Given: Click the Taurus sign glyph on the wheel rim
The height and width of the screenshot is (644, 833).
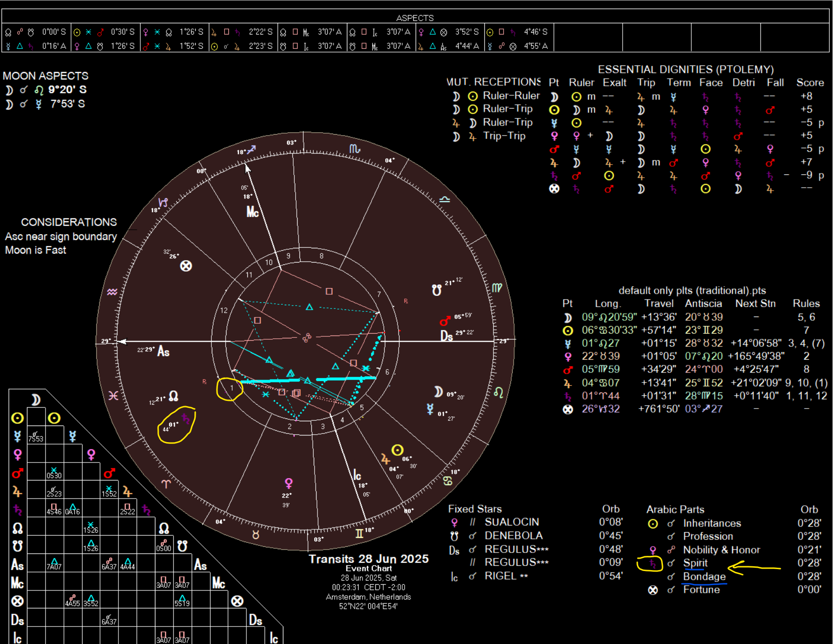Looking at the screenshot, I should click(256, 535).
